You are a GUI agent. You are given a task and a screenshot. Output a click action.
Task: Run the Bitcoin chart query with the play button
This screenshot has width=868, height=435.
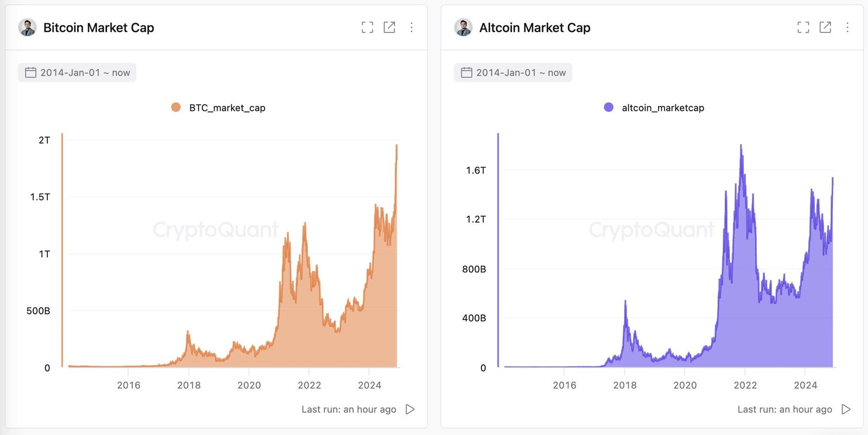click(x=411, y=409)
